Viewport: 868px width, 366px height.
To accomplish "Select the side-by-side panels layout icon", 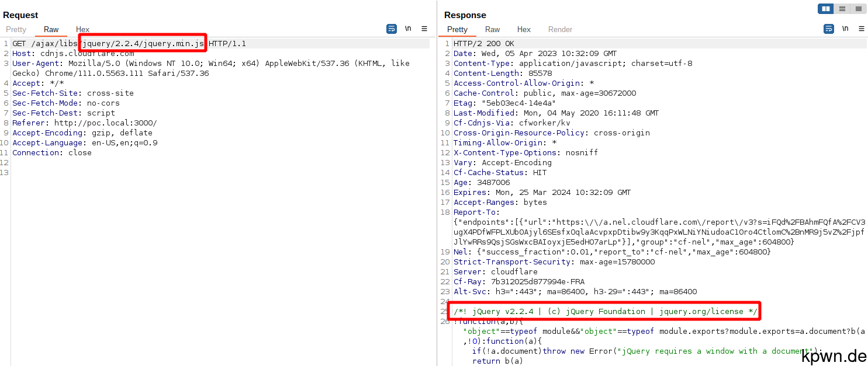I will tap(825, 8).
